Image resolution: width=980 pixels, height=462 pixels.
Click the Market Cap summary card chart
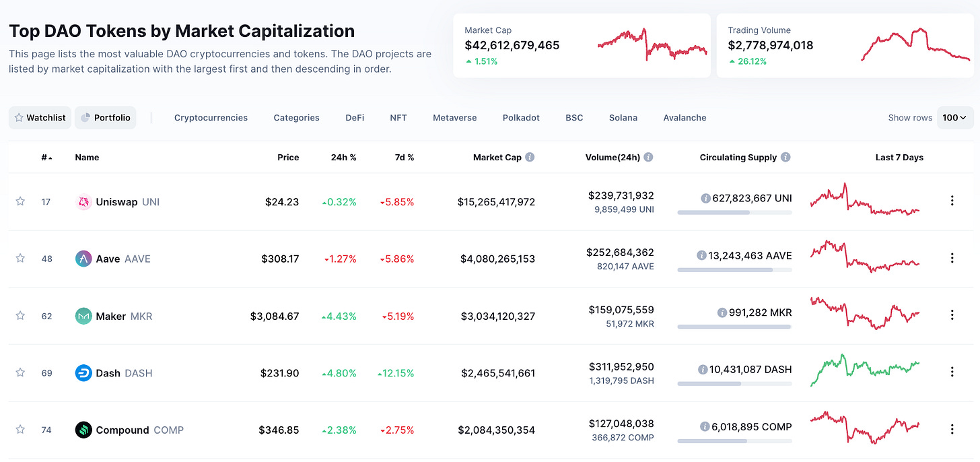point(652,44)
